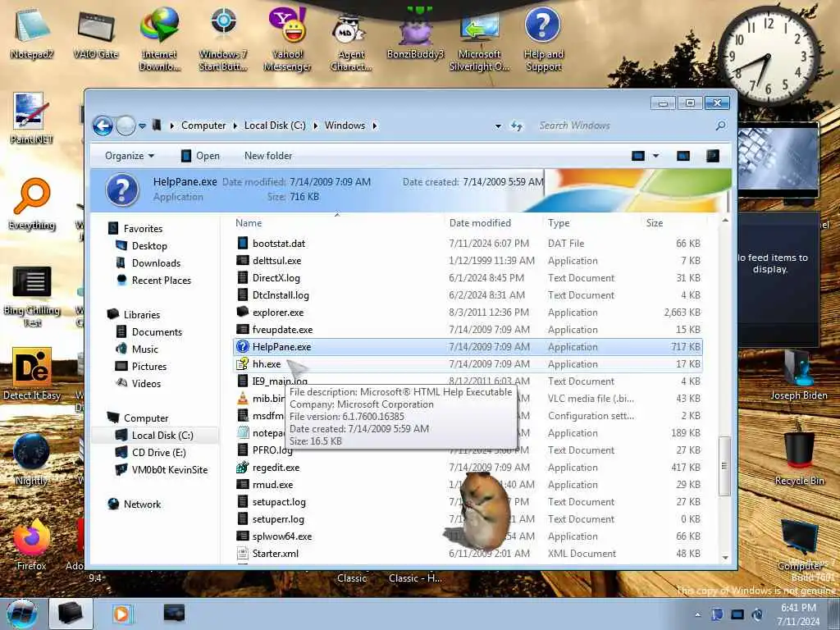Image resolution: width=840 pixels, height=630 pixels.
Task: Click the Windows Start orb
Action: tap(22, 614)
